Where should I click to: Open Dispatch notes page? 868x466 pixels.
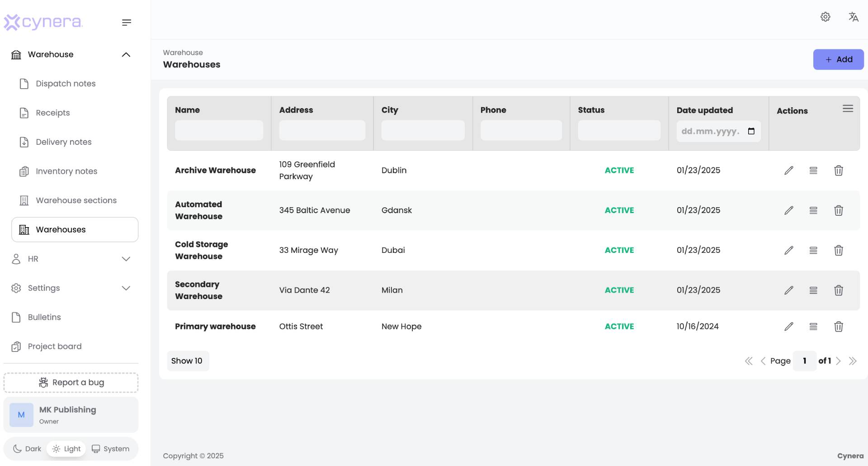click(x=75, y=84)
